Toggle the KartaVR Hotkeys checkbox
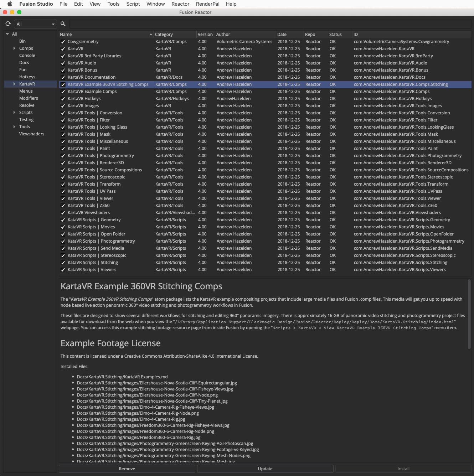This screenshot has width=474, height=476. 63,99
